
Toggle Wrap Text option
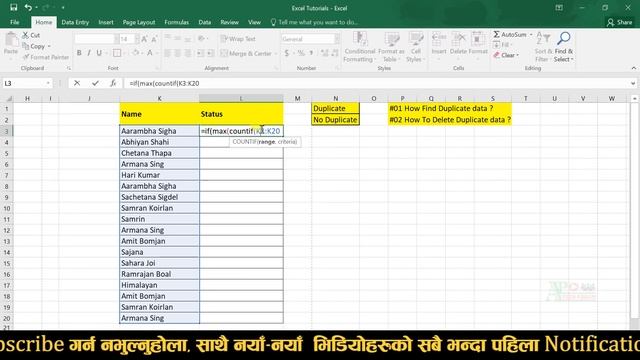(238, 39)
